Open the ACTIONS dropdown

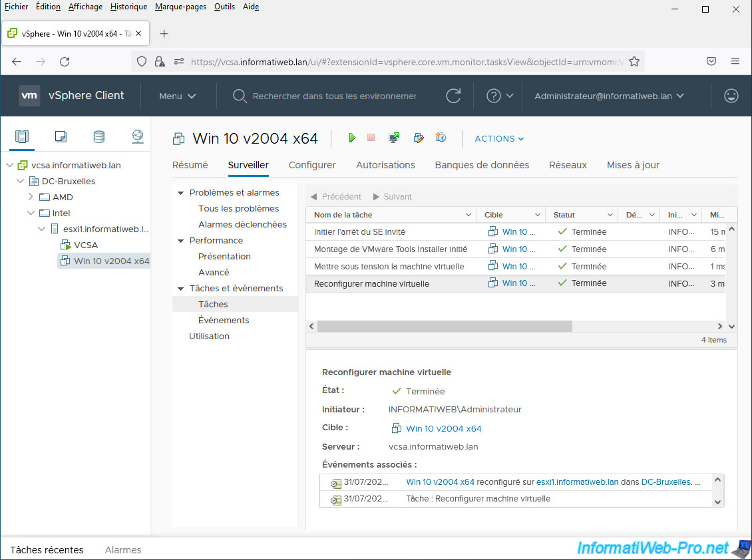(499, 138)
